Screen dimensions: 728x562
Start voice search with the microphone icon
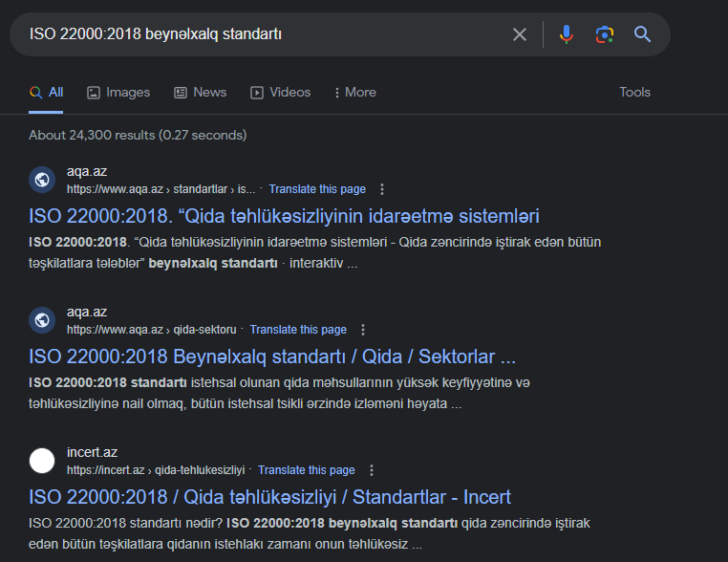pyautogui.click(x=566, y=34)
